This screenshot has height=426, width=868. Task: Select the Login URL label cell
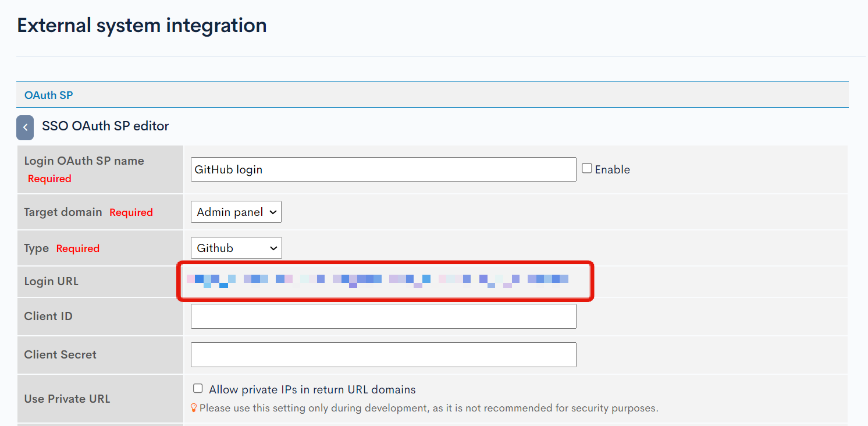[x=100, y=281]
